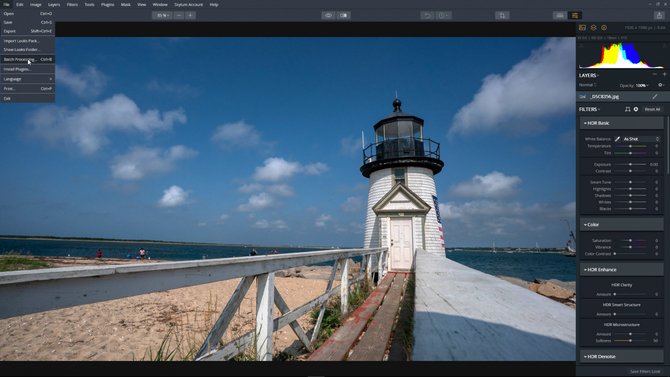
Task: Toggle the compare before/after view button
Action: (344, 15)
